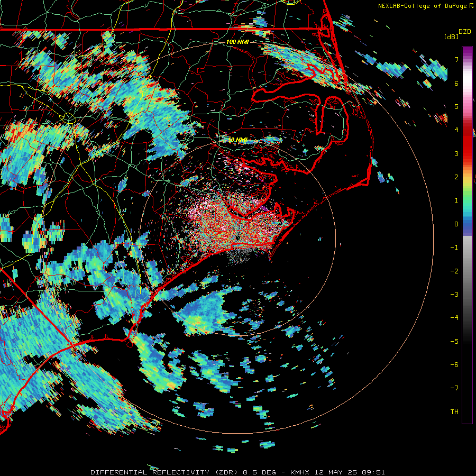Click the -1 value on the scale
Viewport: 476px width, 476px height.
point(454,248)
